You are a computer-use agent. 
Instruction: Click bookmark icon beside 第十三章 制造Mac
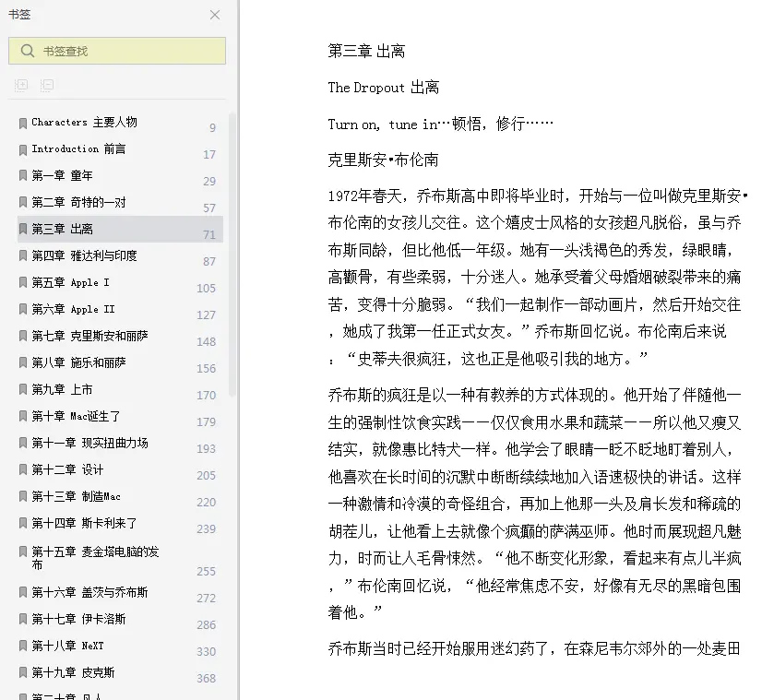click(x=23, y=496)
